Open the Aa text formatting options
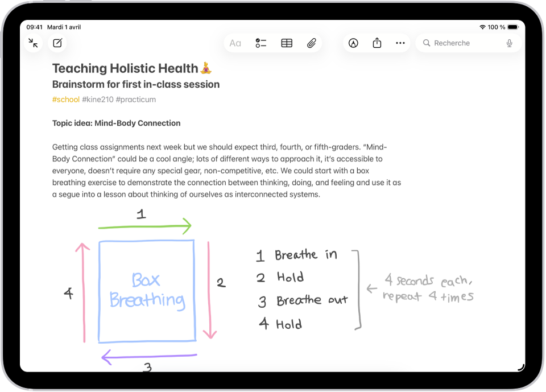The image size is (546, 392). 235,43
